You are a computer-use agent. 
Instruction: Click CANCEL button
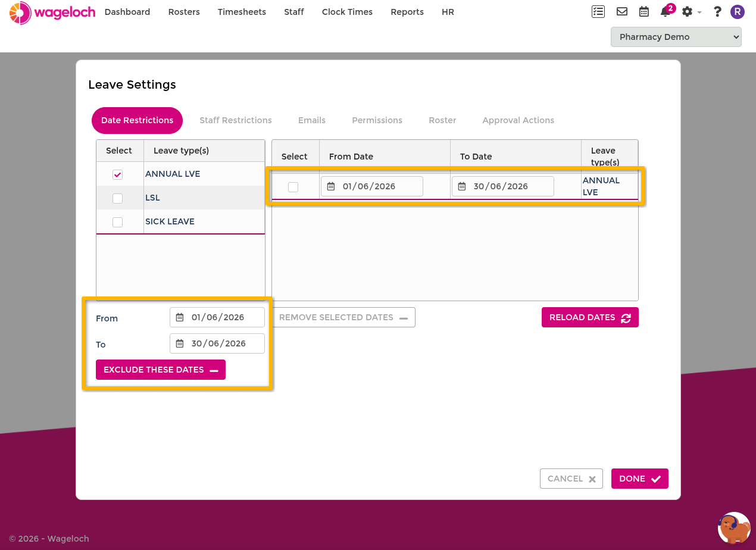(x=571, y=479)
